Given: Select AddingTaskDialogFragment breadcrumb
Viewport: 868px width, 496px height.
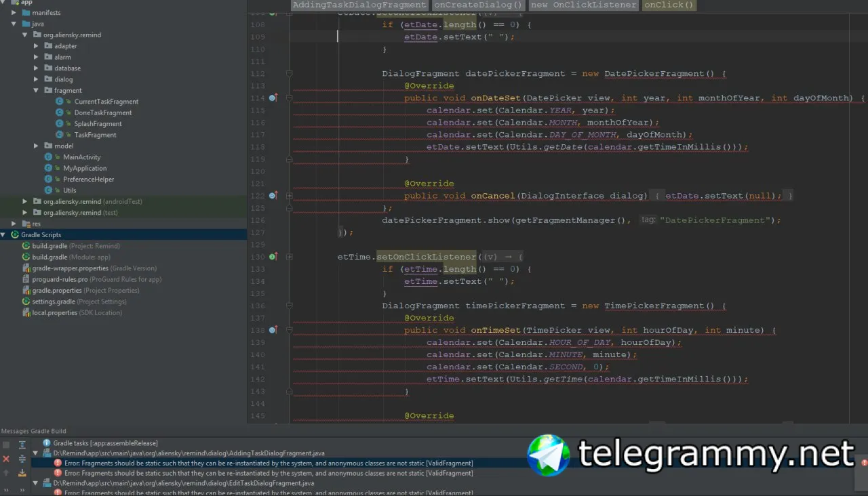Looking at the screenshot, I should point(359,5).
